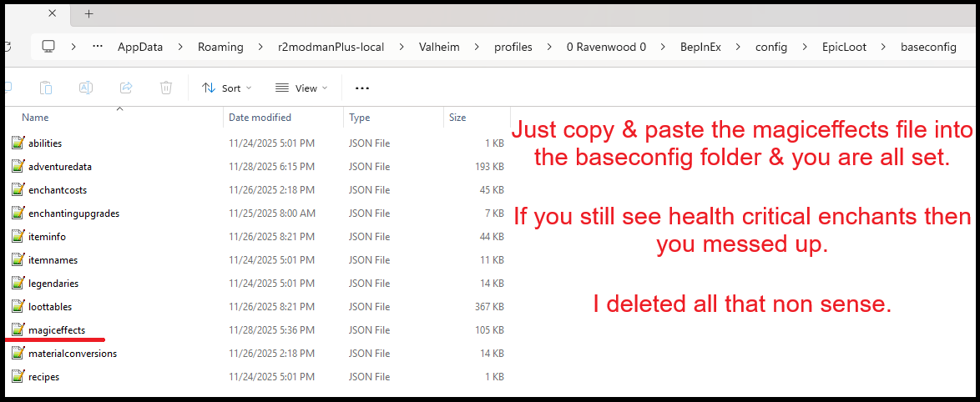Select the adventuredata file icon
Viewport: 980px width, 402px height.
18,167
